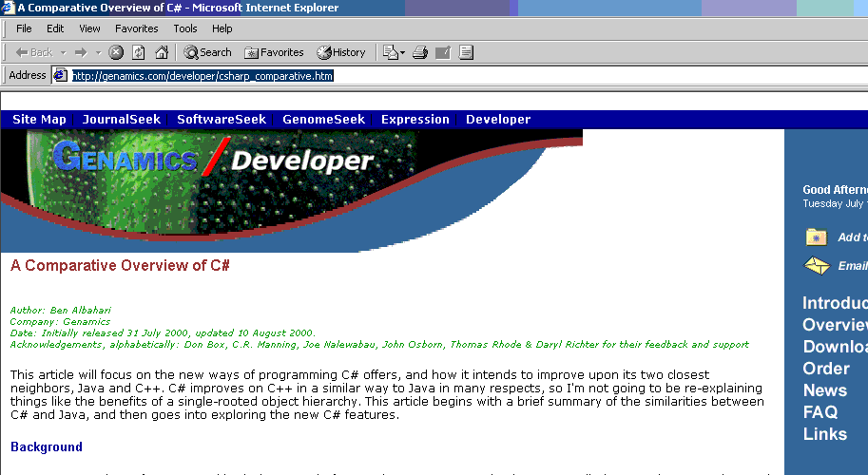
Task: Open the Favorites panel in the toolbar
Action: coord(274,52)
